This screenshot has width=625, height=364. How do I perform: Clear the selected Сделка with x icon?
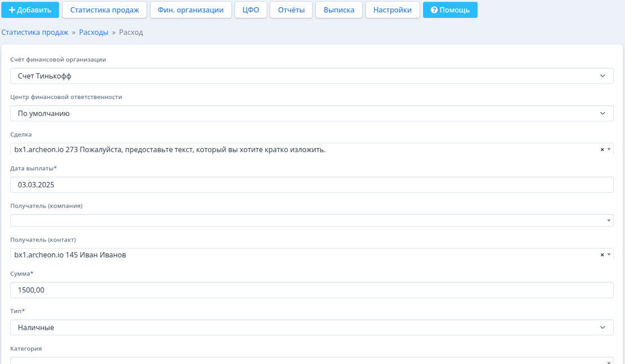click(602, 150)
